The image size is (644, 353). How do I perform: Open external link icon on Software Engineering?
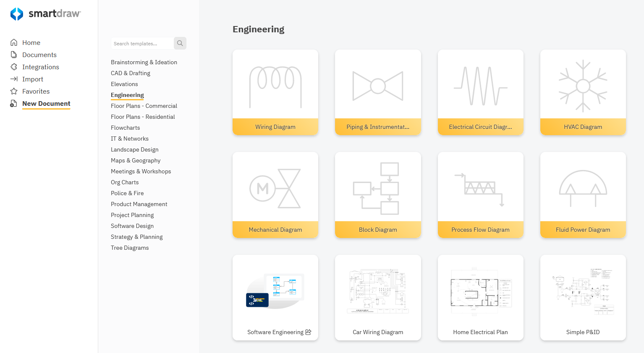(308, 332)
